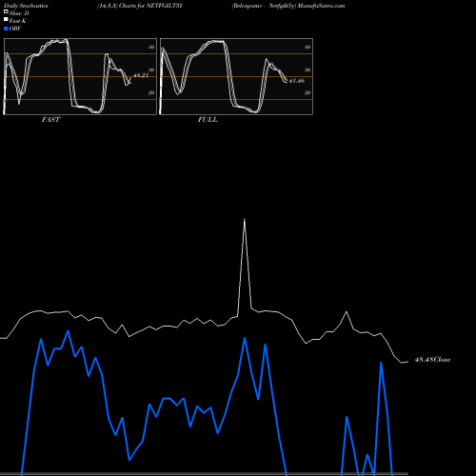Click the 48.21 value in FAST chart
The image size is (476, 476).
pyautogui.click(x=141, y=75)
